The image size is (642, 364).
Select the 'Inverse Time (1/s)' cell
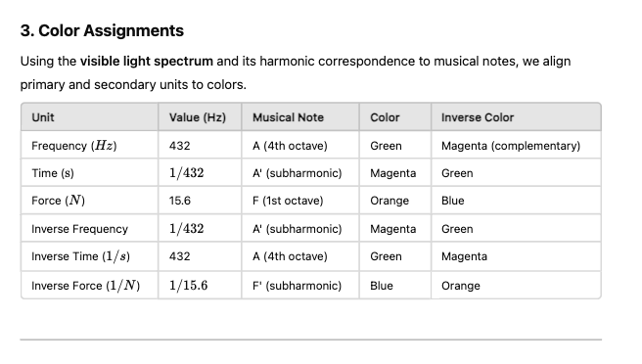click(90, 256)
